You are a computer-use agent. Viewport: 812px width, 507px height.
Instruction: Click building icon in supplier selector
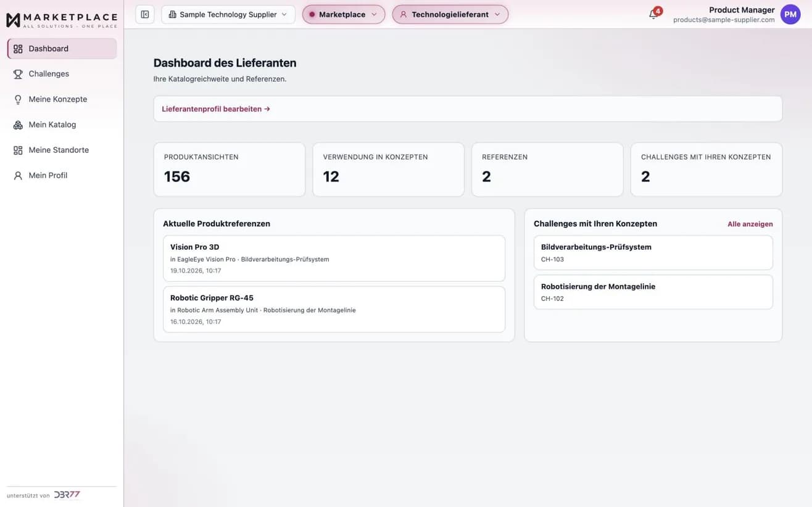(172, 14)
